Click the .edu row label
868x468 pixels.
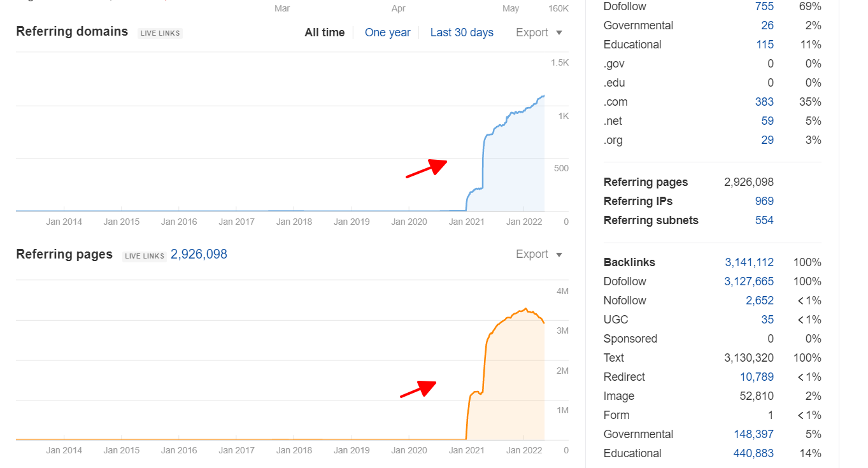[x=615, y=83]
